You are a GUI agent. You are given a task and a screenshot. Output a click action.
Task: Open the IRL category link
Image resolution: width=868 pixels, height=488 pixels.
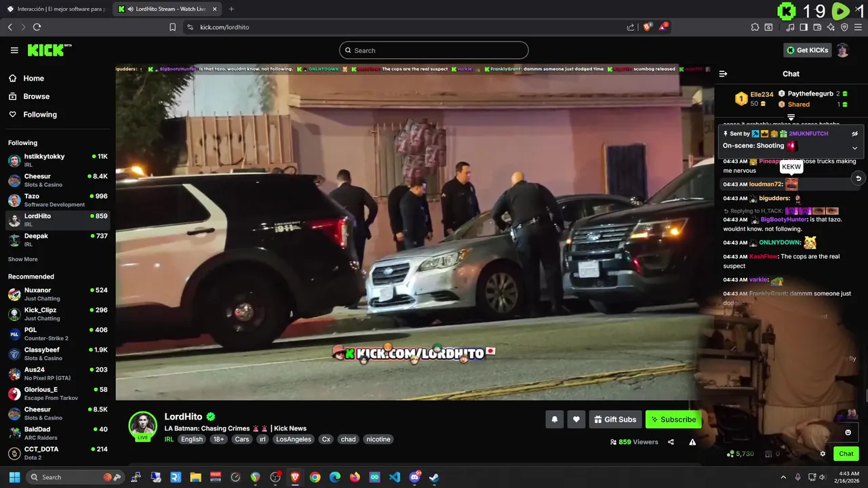tap(169, 439)
